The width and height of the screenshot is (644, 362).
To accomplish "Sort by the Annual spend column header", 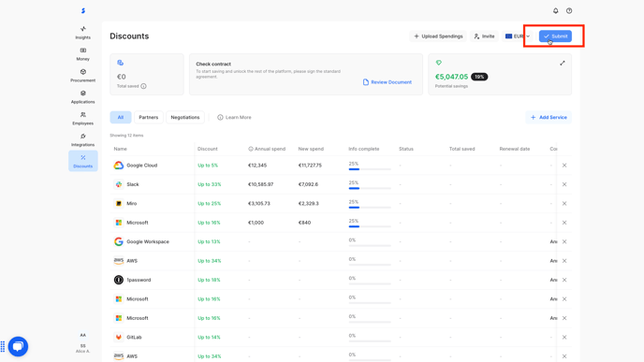I will point(267,149).
